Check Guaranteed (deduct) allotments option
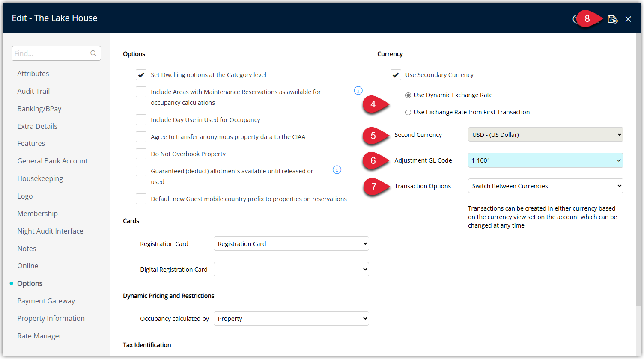 141,171
